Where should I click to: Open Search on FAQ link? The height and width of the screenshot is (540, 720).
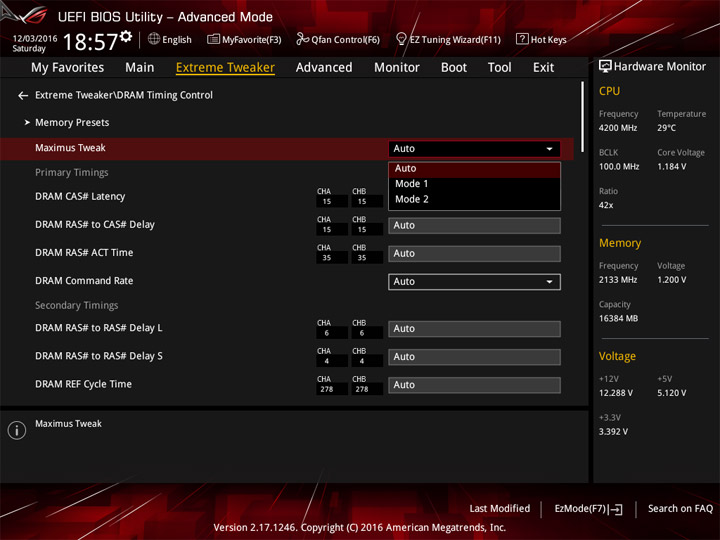(x=680, y=508)
